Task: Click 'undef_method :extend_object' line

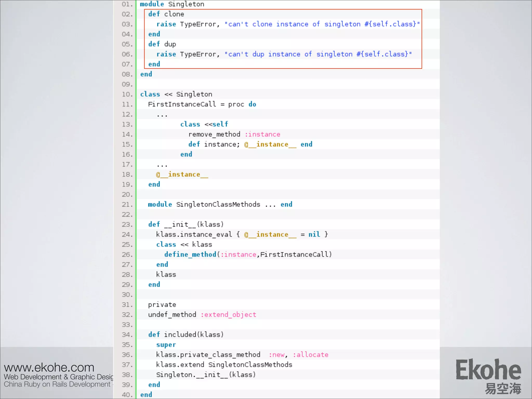Action: pos(202,315)
